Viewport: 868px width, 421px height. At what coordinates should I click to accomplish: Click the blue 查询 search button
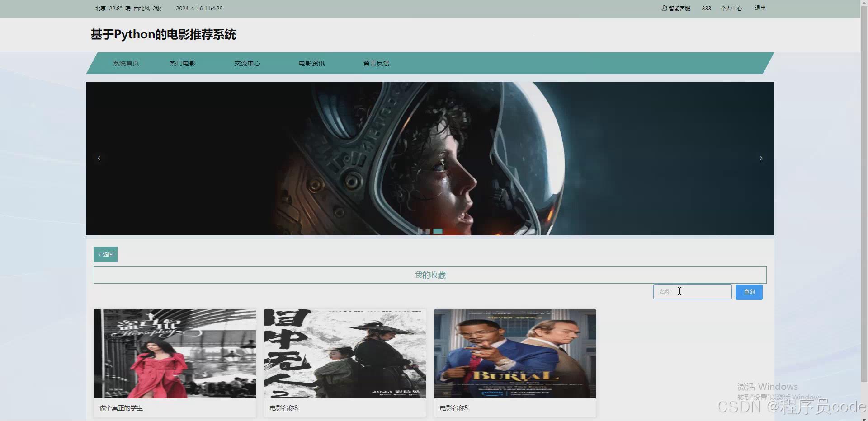click(x=749, y=292)
